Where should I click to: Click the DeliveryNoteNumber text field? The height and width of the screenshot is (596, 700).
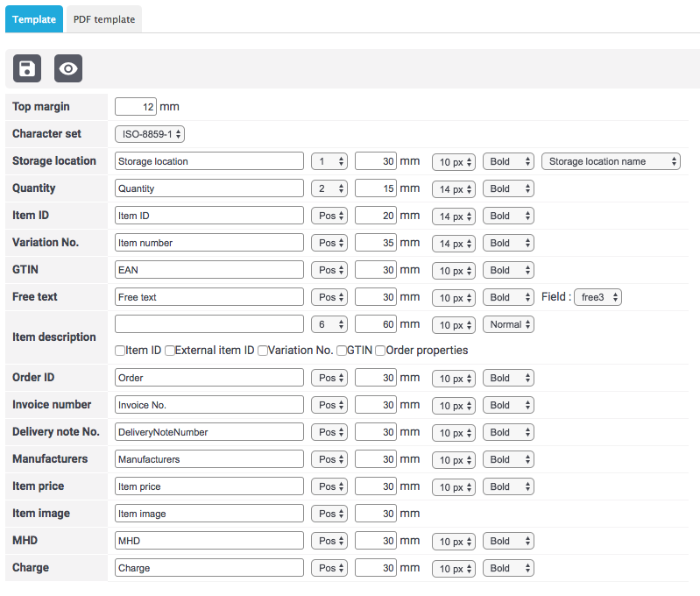click(x=209, y=432)
